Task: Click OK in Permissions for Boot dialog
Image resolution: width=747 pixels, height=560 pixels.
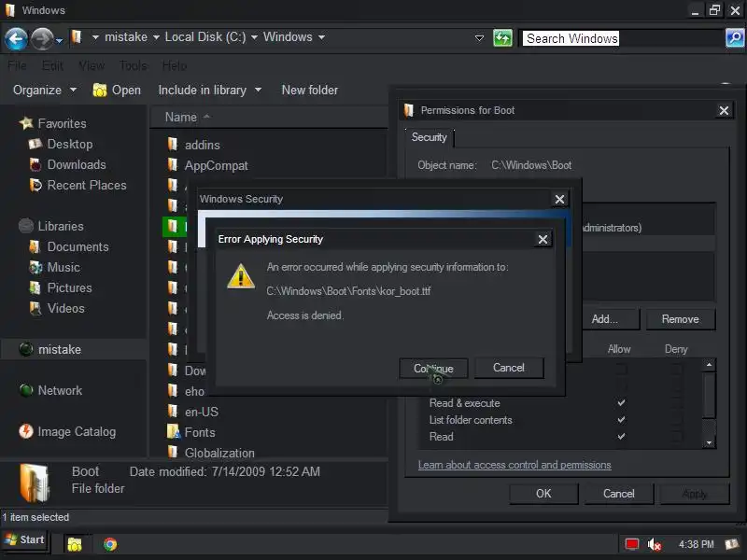Action: click(x=543, y=494)
